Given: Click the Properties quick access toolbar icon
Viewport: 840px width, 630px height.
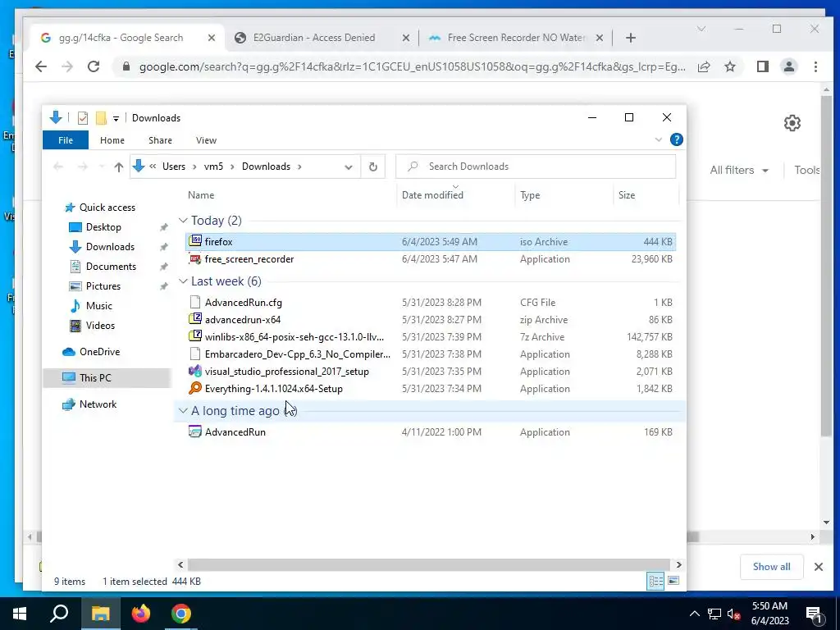Looking at the screenshot, I should tap(83, 118).
